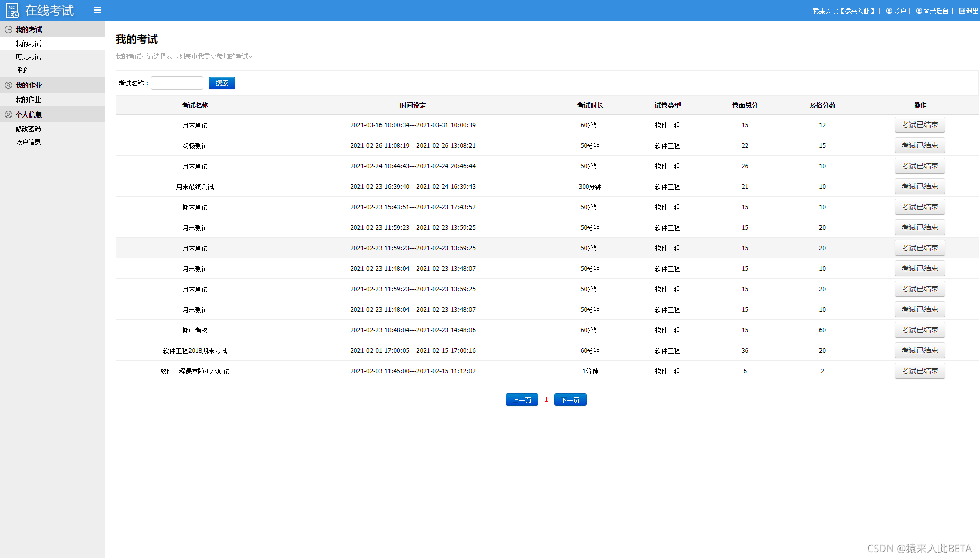Image resolution: width=980 pixels, height=558 pixels.
Task: Open the 登录后台 link in top bar
Action: (933, 11)
